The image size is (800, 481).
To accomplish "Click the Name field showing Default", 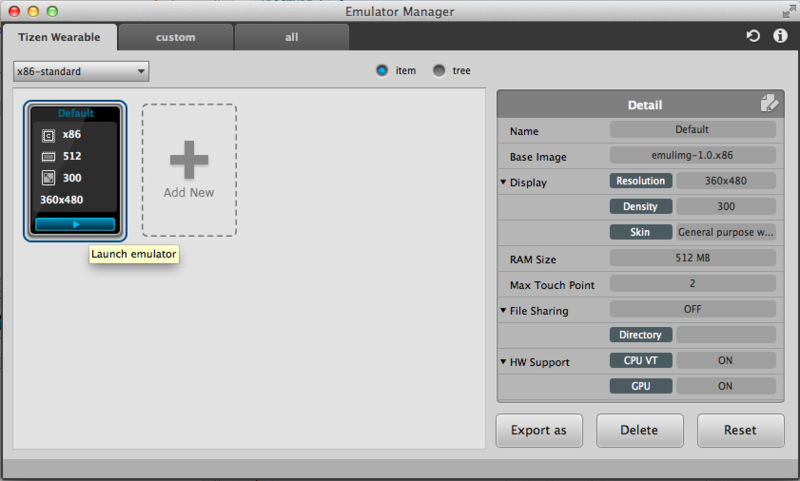I will click(x=692, y=130).
